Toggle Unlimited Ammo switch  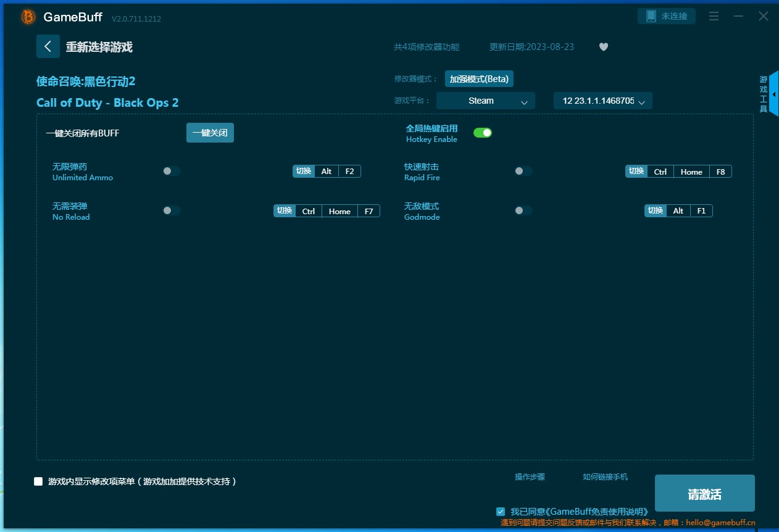click(172, 171)
